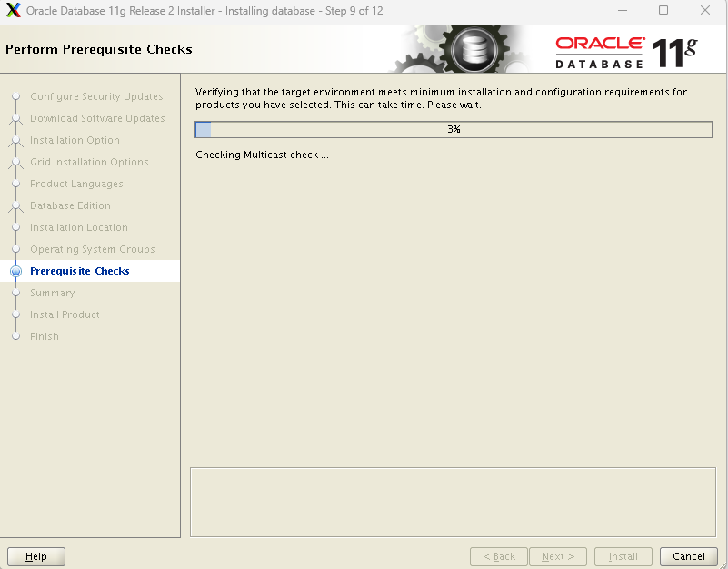The width and height of the screenshot is (728, 569).
Task: Click the Summary step bullet
Action: [15, 293]
